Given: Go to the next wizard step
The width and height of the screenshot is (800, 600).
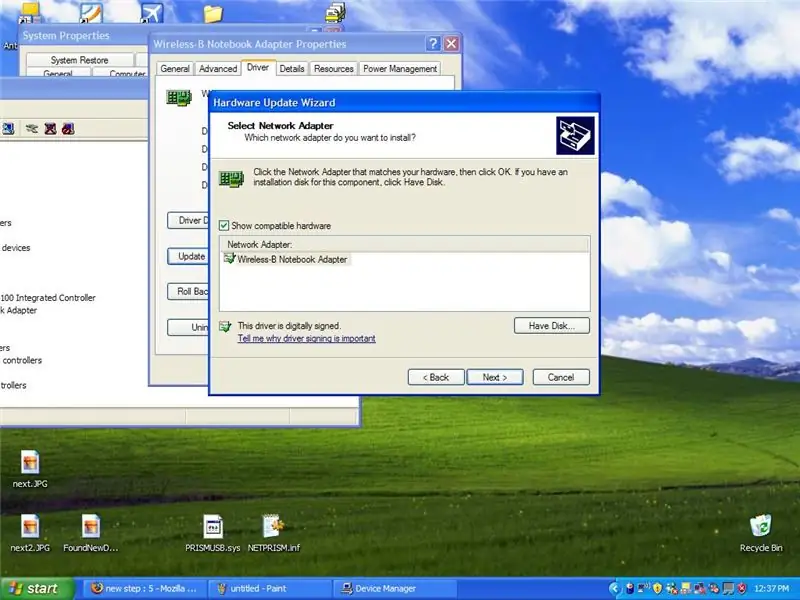Looking at the screenshot, I should pos(494,377).
